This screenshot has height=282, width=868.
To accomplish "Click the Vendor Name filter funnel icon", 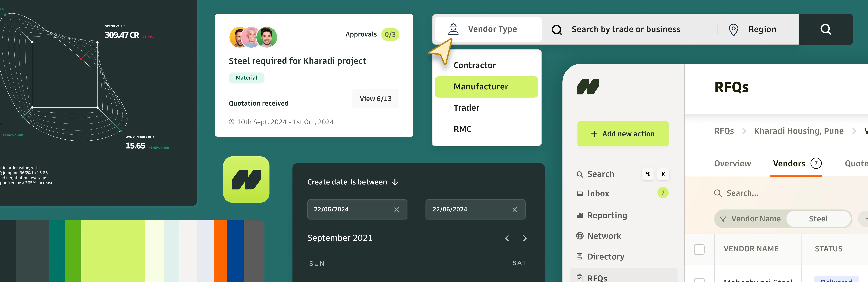I will (x=723, y=219).
